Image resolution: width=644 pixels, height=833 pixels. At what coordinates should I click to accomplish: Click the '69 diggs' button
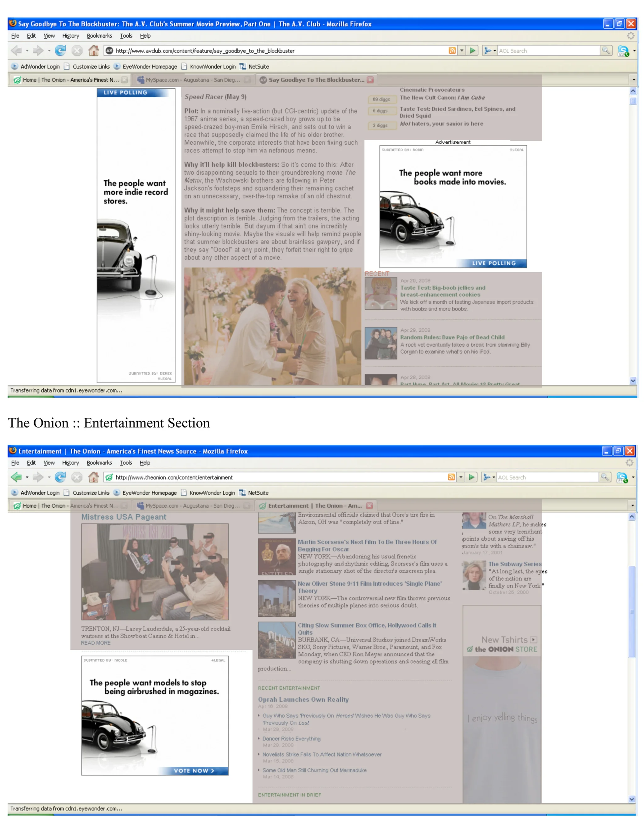tap(381, 100)
